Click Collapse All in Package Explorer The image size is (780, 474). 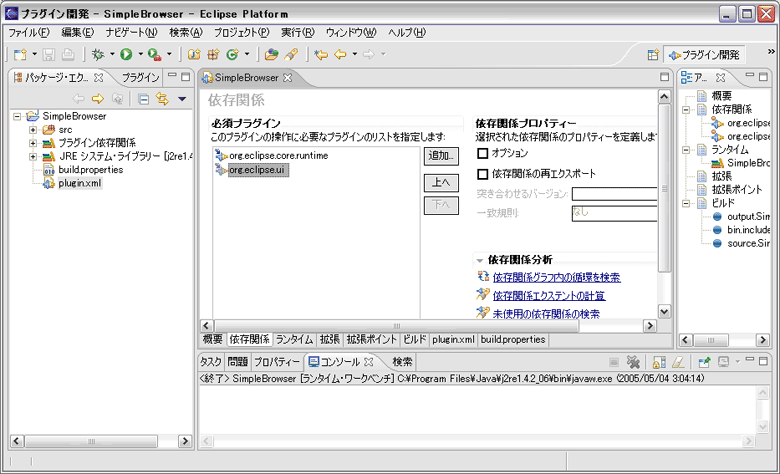(x=143, y=99)
